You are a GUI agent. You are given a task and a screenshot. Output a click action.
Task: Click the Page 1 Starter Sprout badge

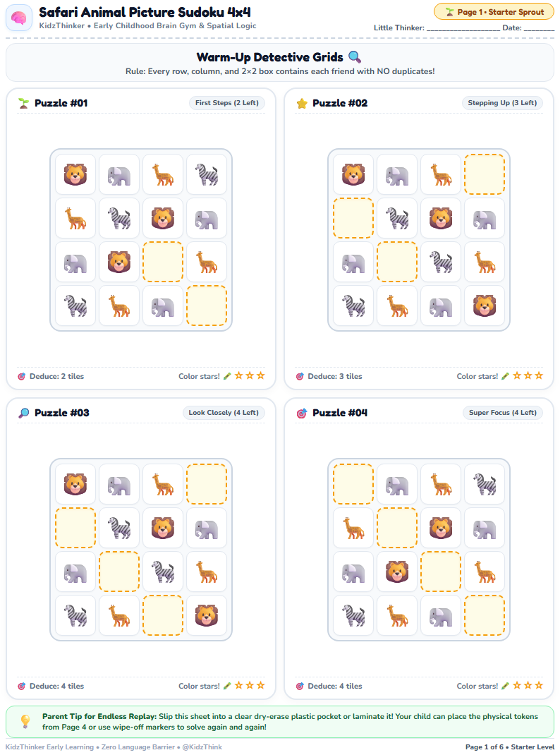(x=494, y=12)
